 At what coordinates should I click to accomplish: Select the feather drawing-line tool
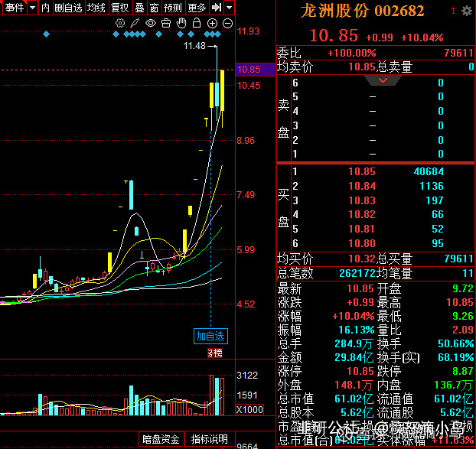pos(135,24)
